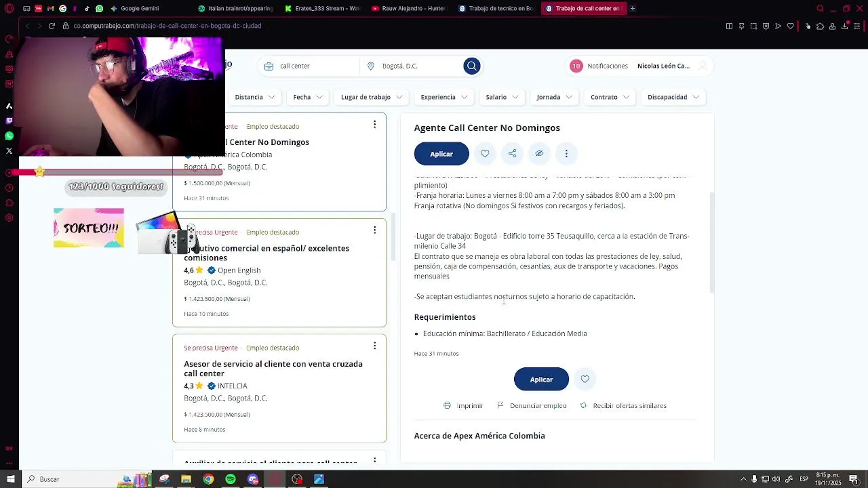The height and width of the screenshot is (488, 868).
Task: Share the Agente Call Center job offer
Action: tap(512, 154)
